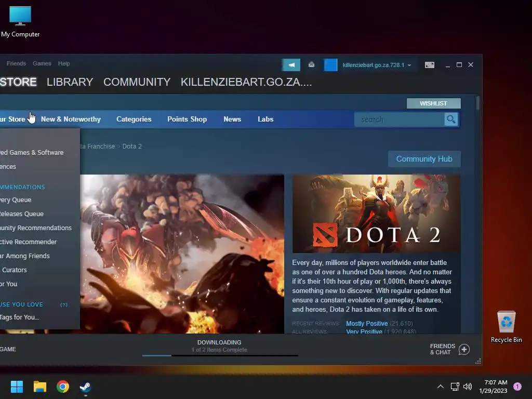Image resolution: width=532 pixels, height=399 pixels.
Task: Select Popular Among Friends entry
Action: pyautogui.click(x=25, y=256)
